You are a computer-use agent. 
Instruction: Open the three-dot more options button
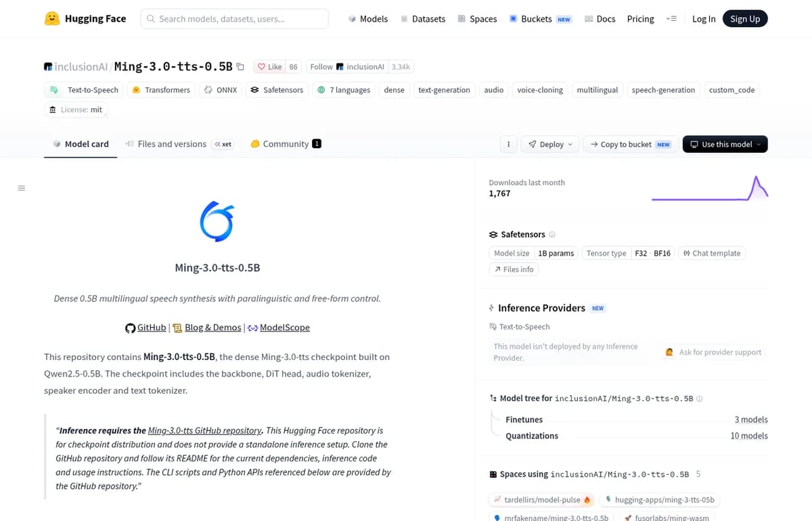tap(508, 144)
